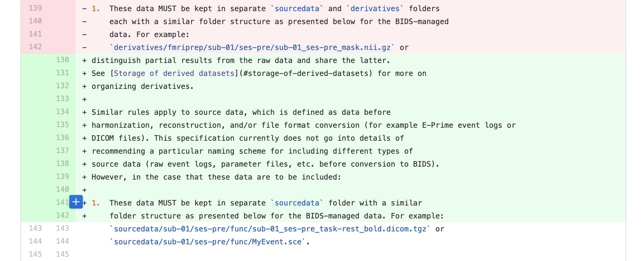644x261 pixels.
Task: Click the line 'However, in the case that these data'
Action: coord(216,177)
